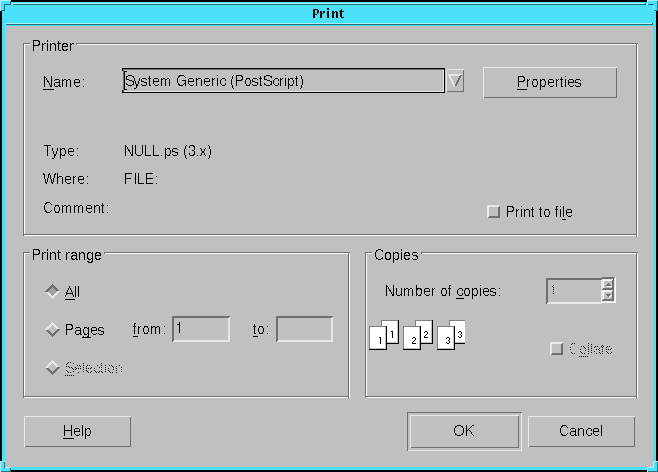Increase number of copies with up arrow

[x=607, y=285]
